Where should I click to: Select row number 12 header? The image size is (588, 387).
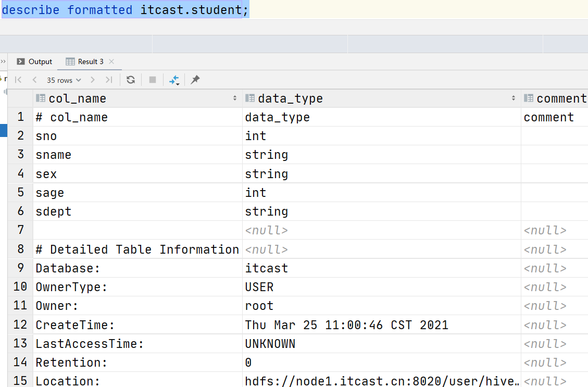(21, 324)
